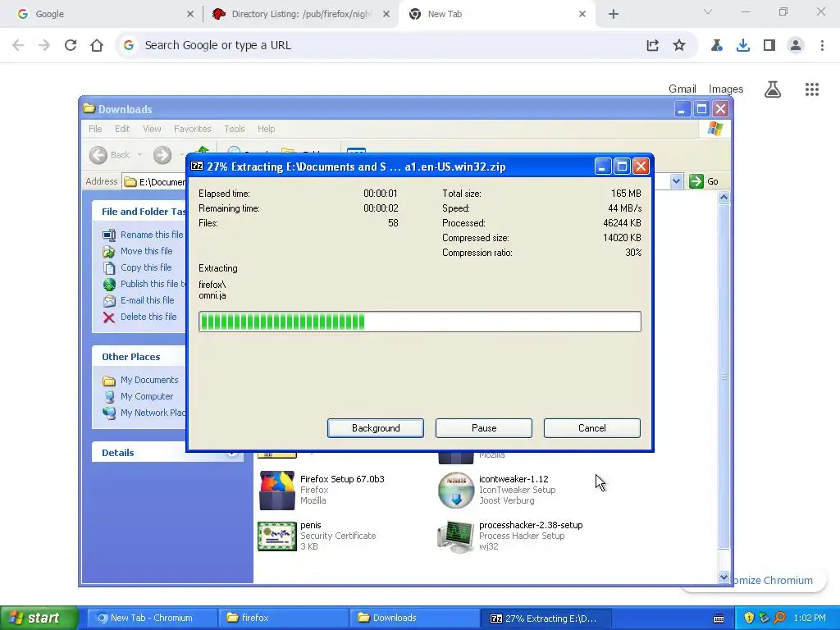Share this page icon in address bar

(x=652, y=45)
